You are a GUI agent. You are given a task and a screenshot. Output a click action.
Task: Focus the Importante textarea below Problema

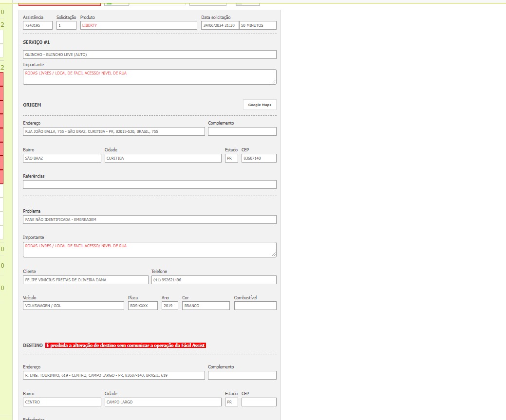pyautogui.click(x=150, y=250)
